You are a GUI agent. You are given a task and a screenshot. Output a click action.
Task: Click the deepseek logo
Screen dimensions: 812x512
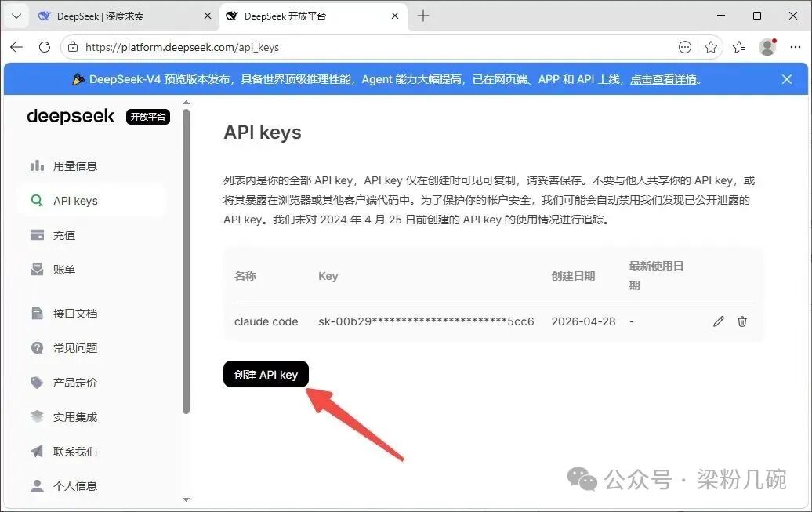pos(71,117)
